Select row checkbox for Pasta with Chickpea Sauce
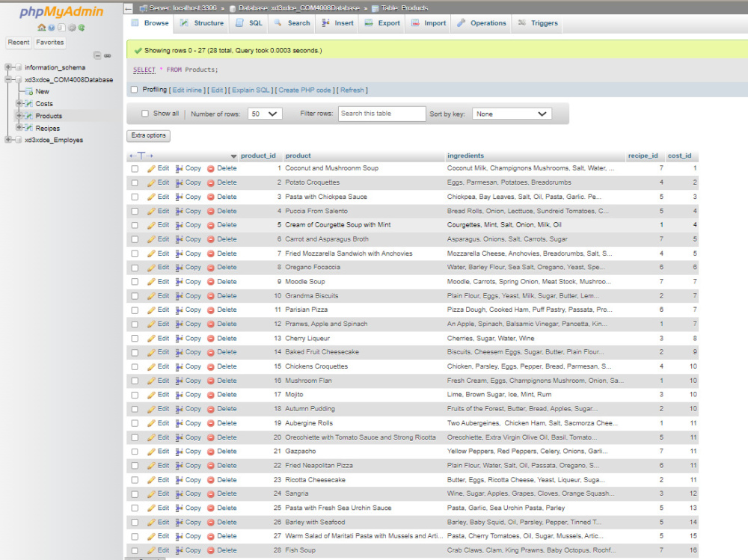Image resolution: width=748 pixels, height=560 pixels. click(x=135, y=197)
